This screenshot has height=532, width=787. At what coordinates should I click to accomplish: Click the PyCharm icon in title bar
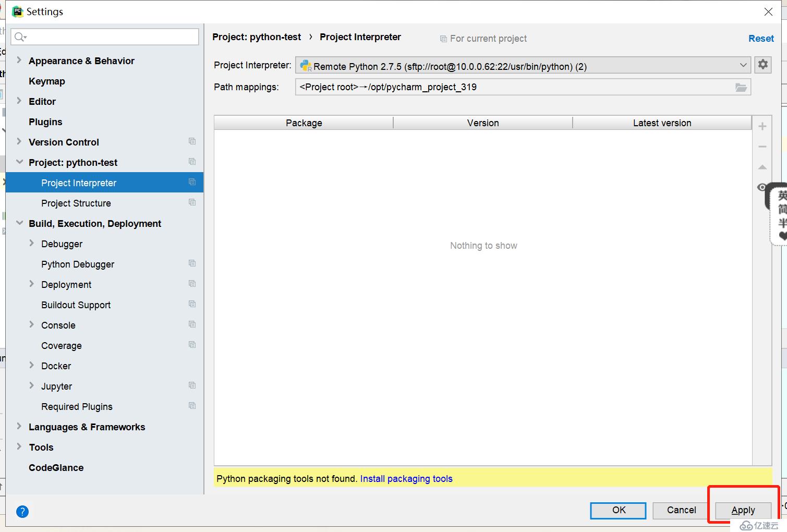(x=18, y=11)
